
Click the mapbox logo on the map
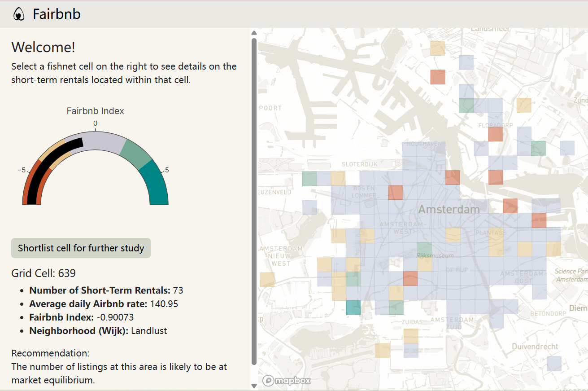[287, 380]
